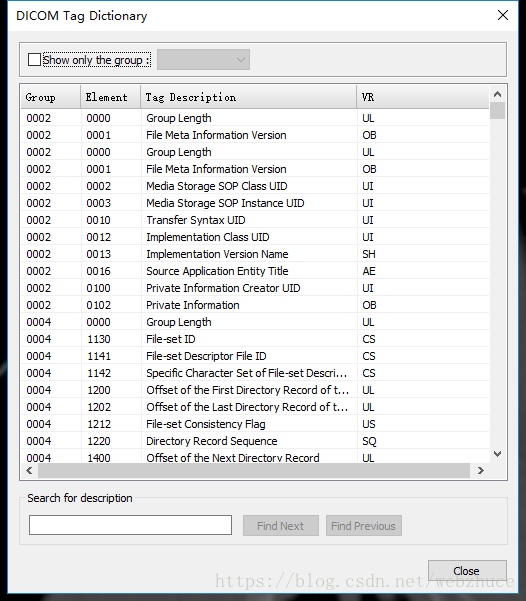The image size is (526, 601).
Task: Select the 'Media Storage SOP Class UID' row
Action: 255,186
